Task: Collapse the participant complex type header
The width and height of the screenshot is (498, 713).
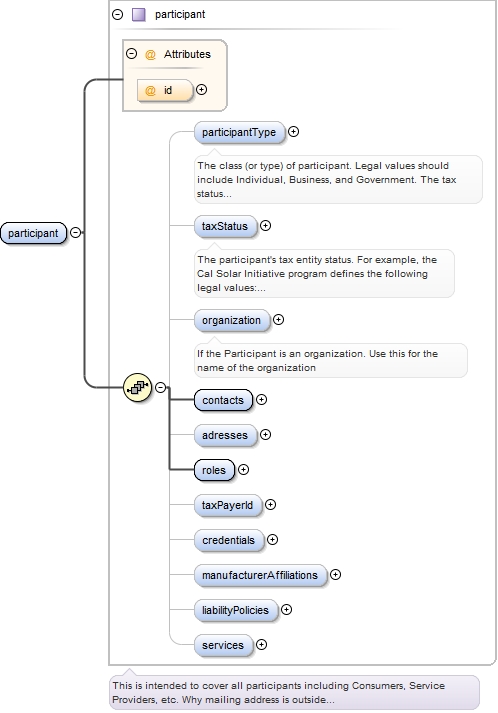Action: click(117, 15)
